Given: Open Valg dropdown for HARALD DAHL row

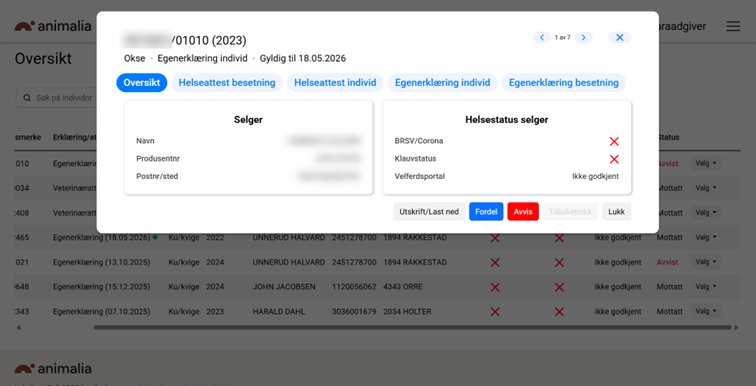Looking at the screenshot, I should [706, 311].
